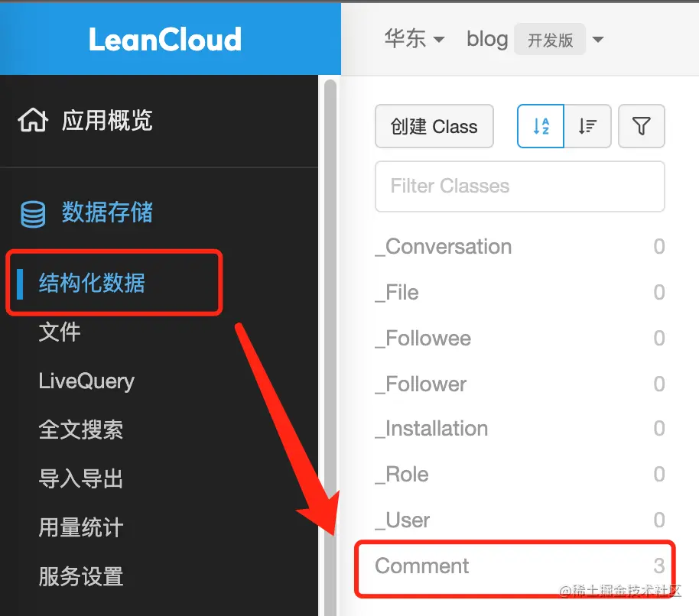699x616 pixels.
Task: Sort classes alphabetically with A-Z icon
Action: [x=540, y=126]
